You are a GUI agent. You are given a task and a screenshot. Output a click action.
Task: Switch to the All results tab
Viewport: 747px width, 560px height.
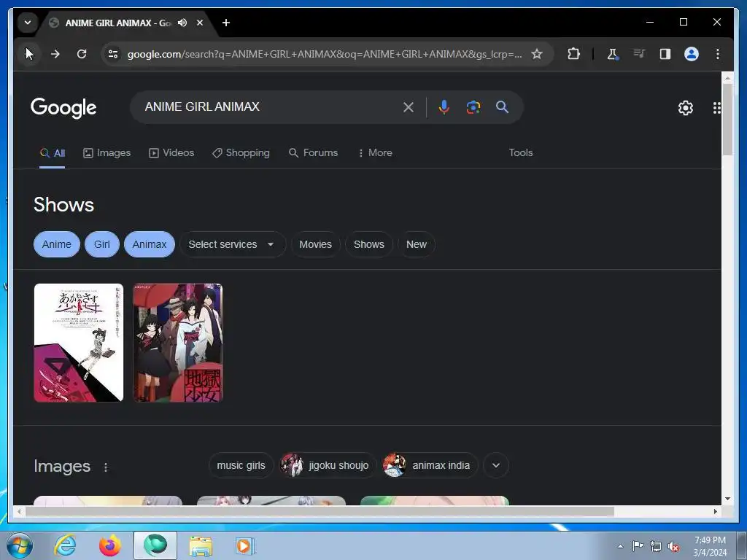53,153
